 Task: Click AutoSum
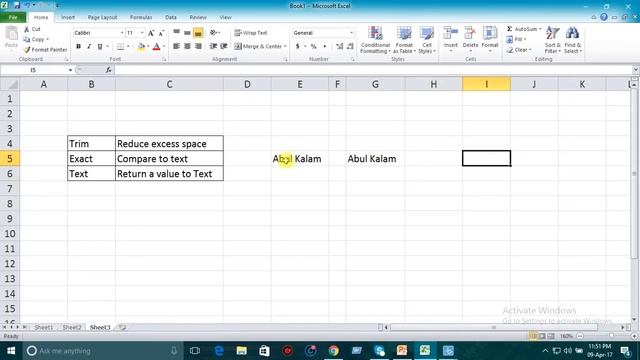pyautogui.click(x=522, y=29)
